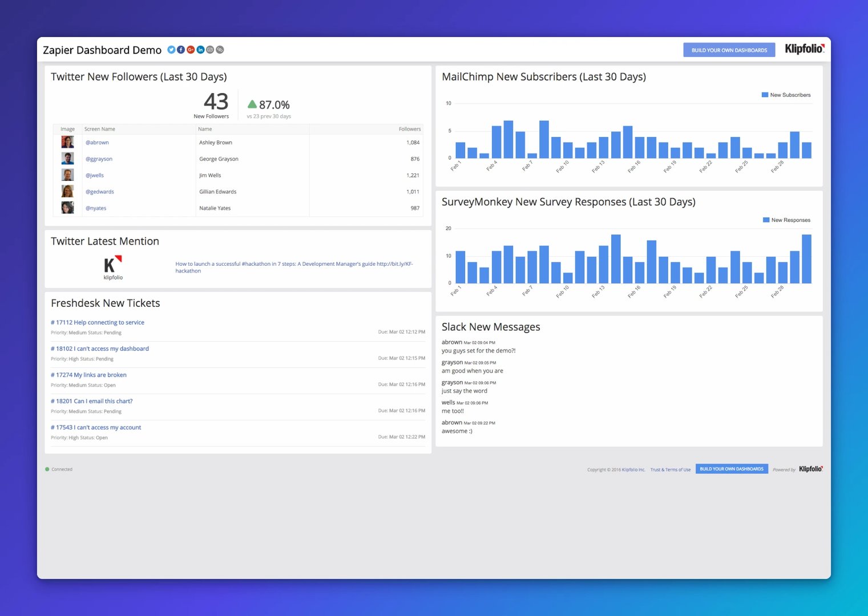Share dashboard via Twitter icon
Image resolution: width=868 pixels, height=616 pixels.
point(171,50)
